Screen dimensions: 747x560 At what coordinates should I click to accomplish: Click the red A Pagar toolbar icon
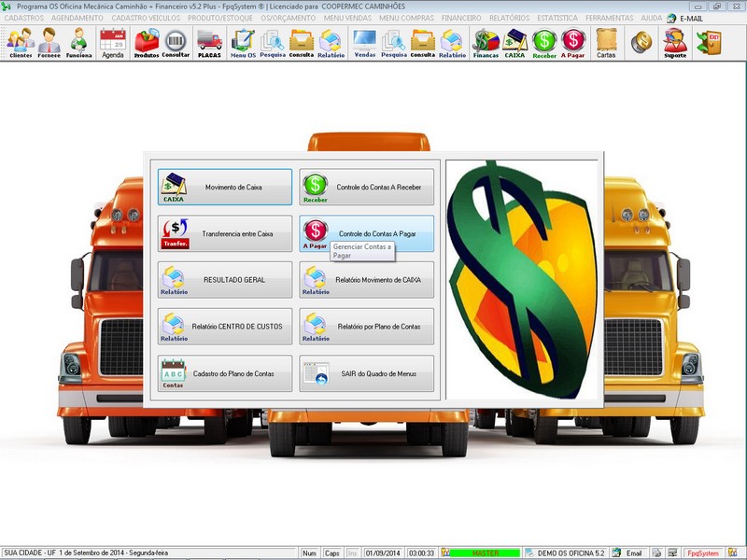tap(573, 43)
